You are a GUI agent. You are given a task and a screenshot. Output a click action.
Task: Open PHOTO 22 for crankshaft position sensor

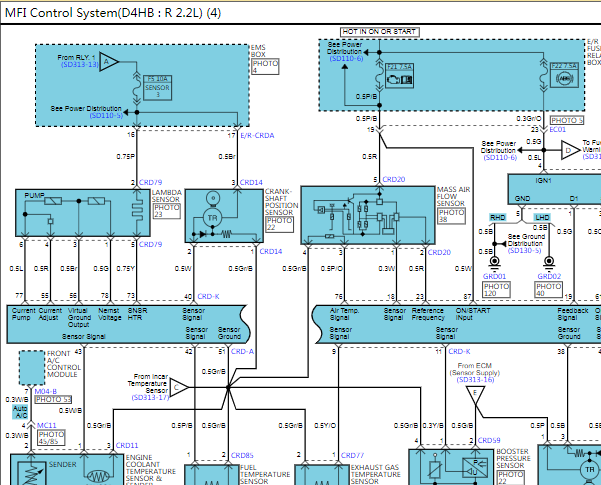coord(279,224)
